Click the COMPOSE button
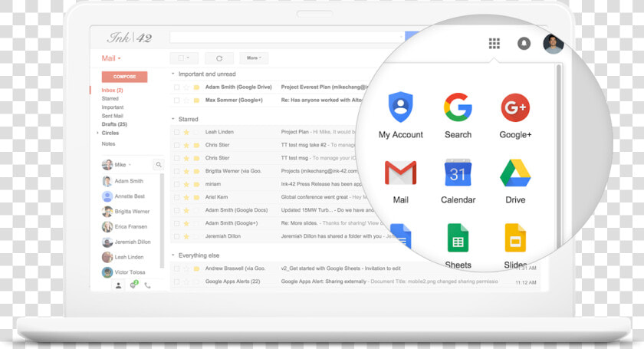The image size is (644, 349). [124, 77]
